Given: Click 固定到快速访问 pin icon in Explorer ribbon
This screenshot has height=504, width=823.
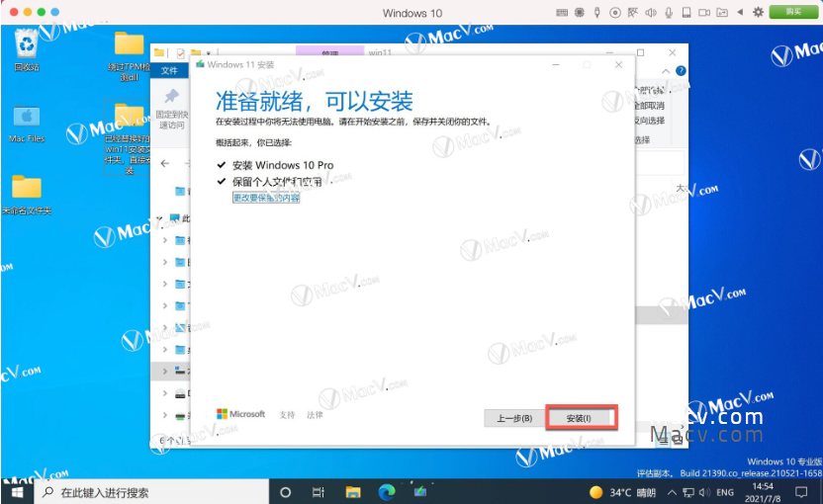Looking at the screenshot, I should pos(172,109).
